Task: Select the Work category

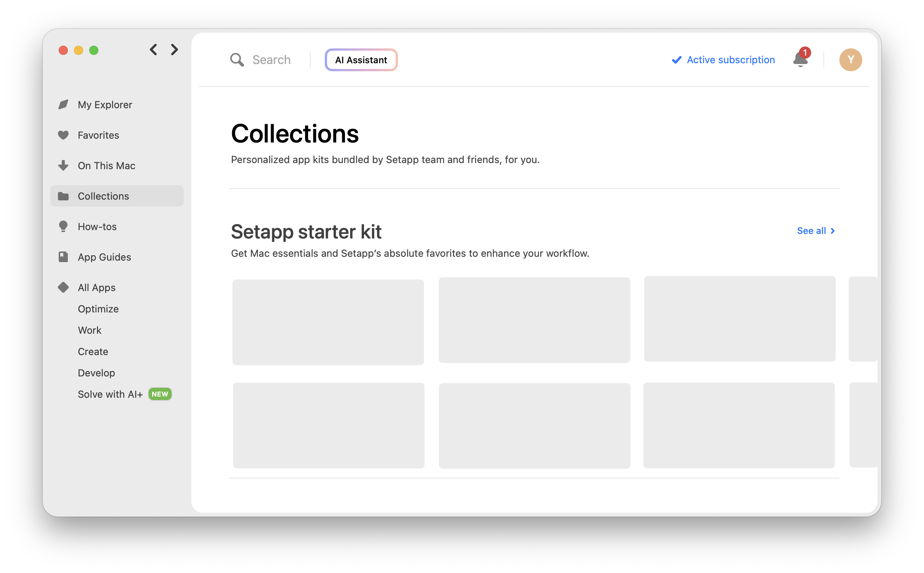Action: [x=90, y=330]
